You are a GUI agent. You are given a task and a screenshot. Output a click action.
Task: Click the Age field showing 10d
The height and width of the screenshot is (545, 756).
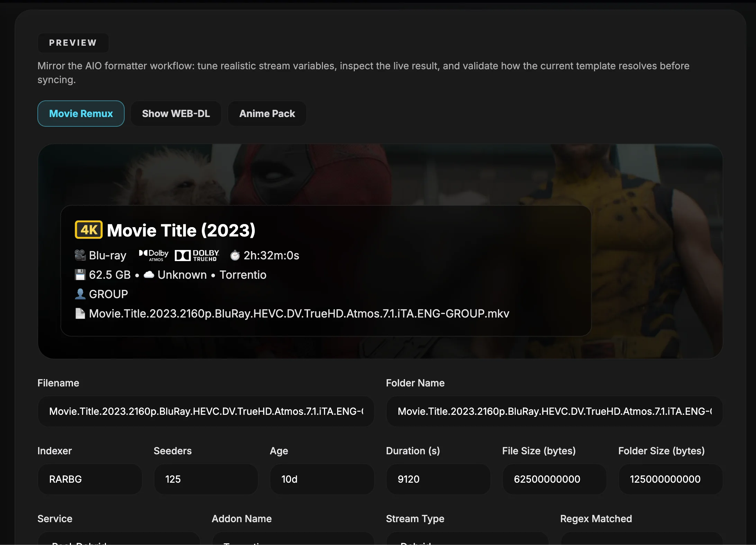322,479
